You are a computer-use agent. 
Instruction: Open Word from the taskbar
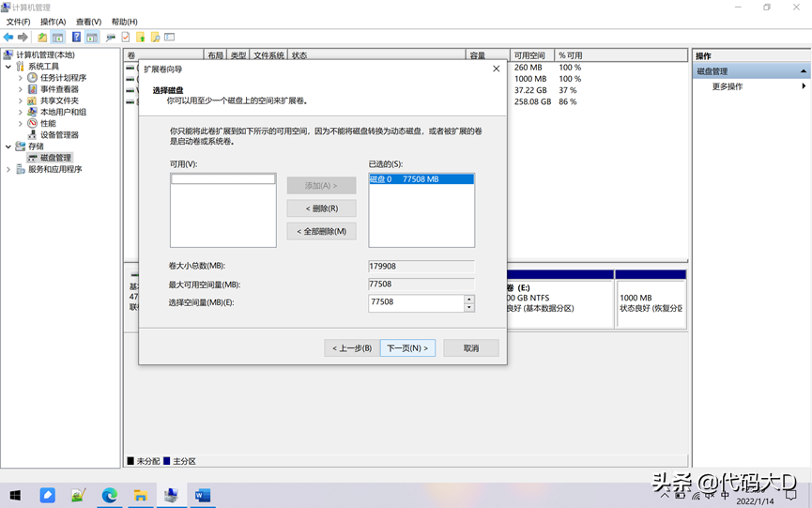(203, 496)
